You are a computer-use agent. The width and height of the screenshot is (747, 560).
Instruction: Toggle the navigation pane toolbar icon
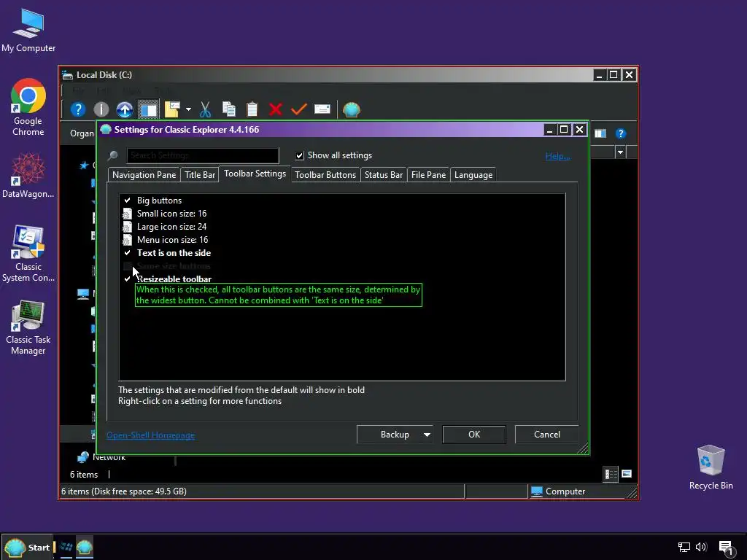[148, 109]
